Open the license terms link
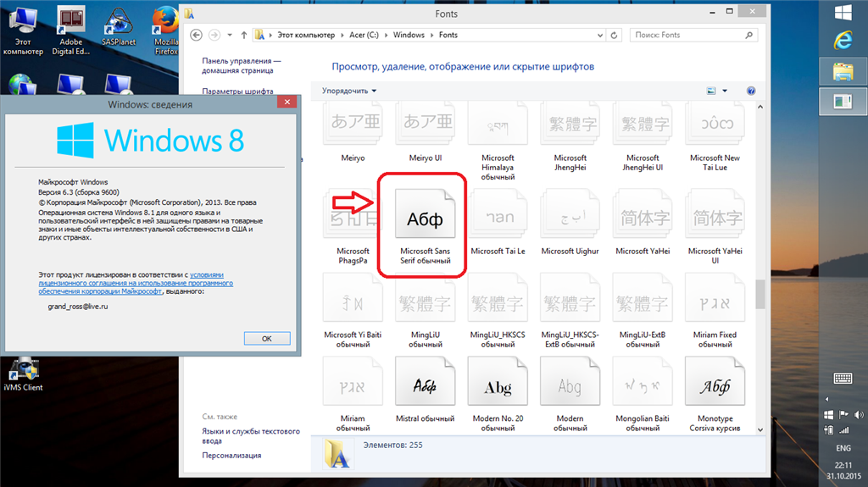868x487 pixels. 136,283
